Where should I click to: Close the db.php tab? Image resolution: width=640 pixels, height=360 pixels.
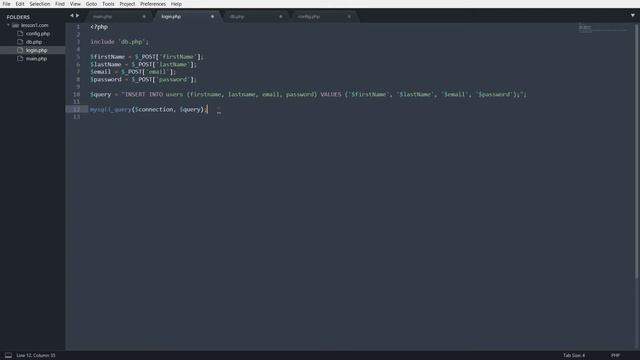point(280,17)
